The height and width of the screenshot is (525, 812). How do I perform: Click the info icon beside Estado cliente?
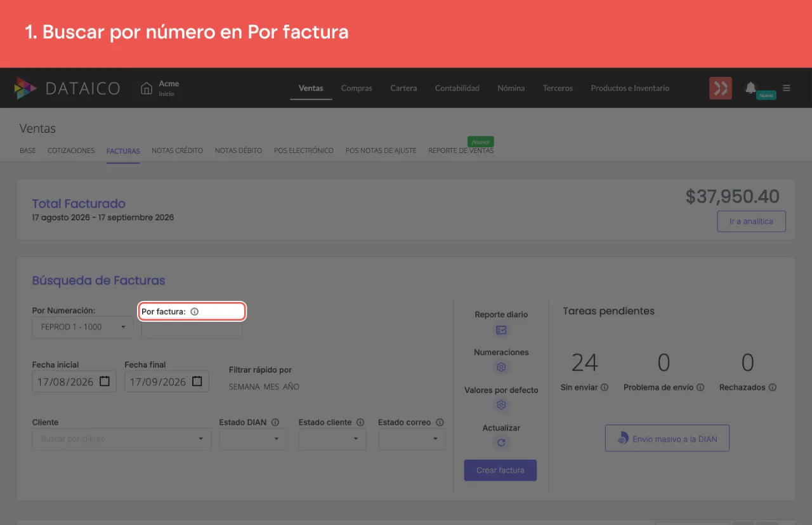[x=360, y=422]
